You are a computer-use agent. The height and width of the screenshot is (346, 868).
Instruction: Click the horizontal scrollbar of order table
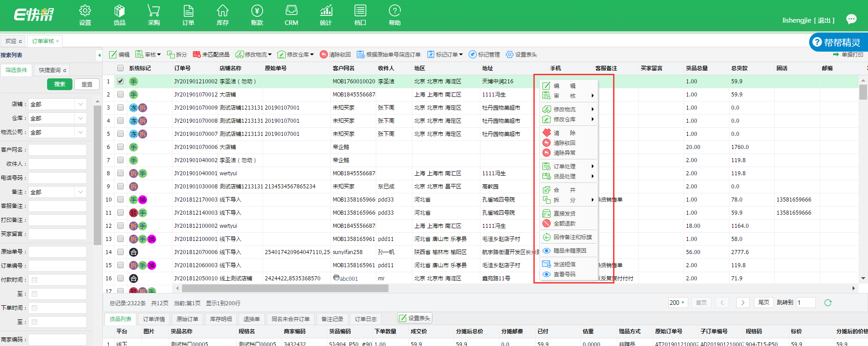click(285, 288)
